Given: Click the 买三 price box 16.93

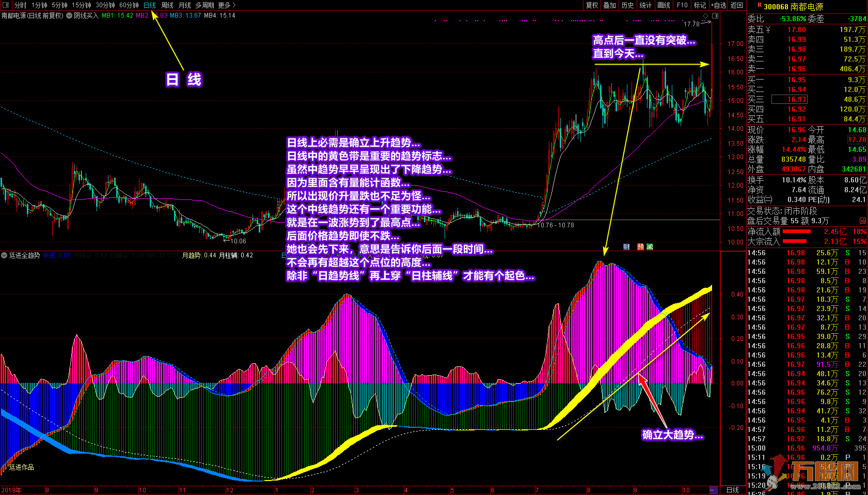Looking at the screenshot, I should pyautogui.click(x=789, y=99).
